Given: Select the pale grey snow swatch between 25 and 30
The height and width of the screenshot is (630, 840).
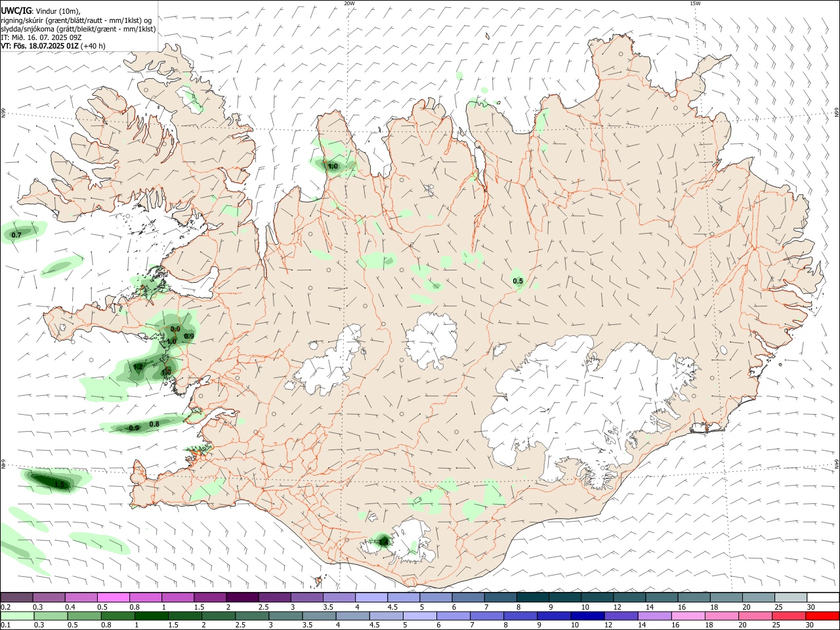Looking at the screenshot, I should pyautogui.click(x=791, y=597).
